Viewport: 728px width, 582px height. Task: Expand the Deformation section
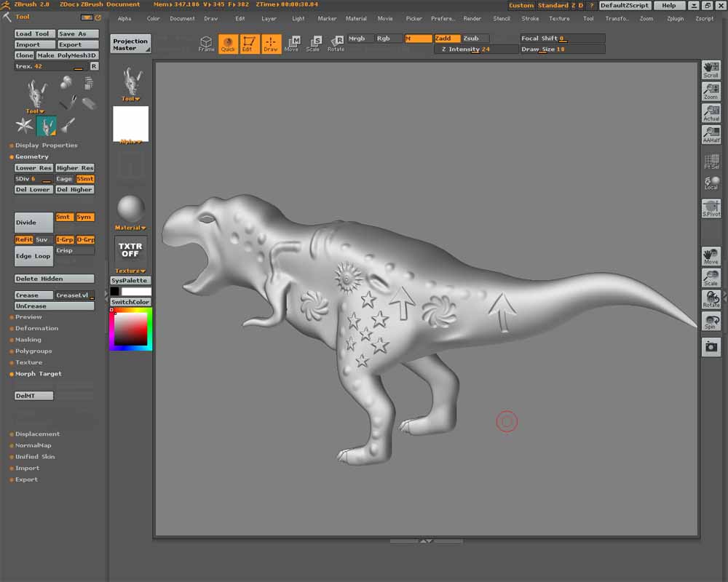[x=36, y=328]
